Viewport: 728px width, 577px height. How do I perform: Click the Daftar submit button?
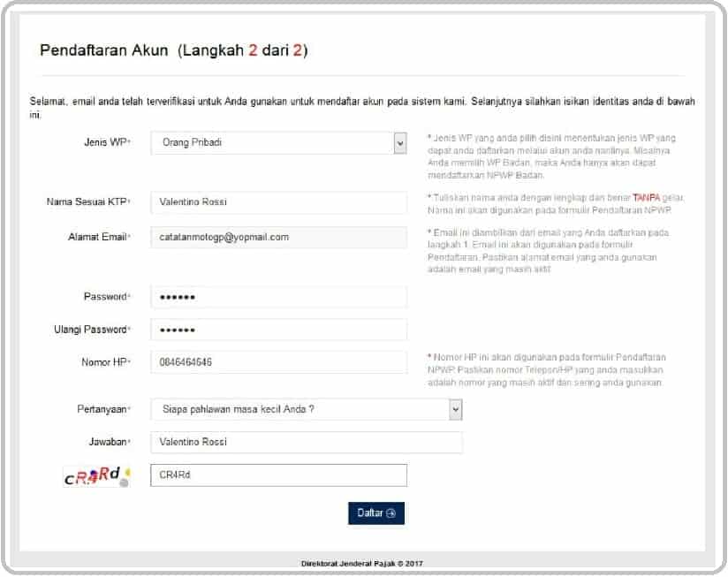click(377, 512)
